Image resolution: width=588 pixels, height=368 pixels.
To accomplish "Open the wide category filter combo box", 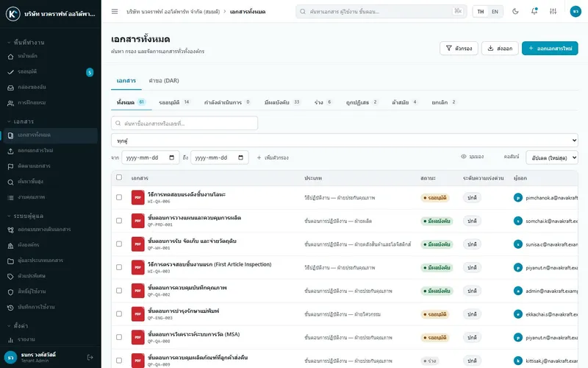I will pos(344,141).
